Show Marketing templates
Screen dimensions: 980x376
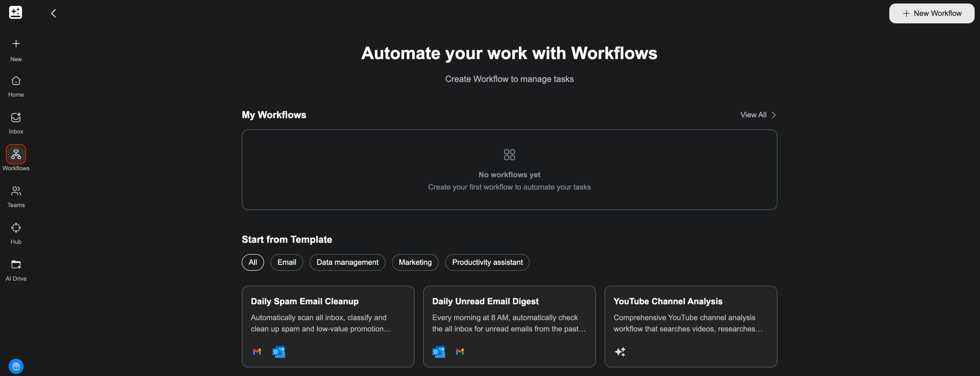click(415, 263)
